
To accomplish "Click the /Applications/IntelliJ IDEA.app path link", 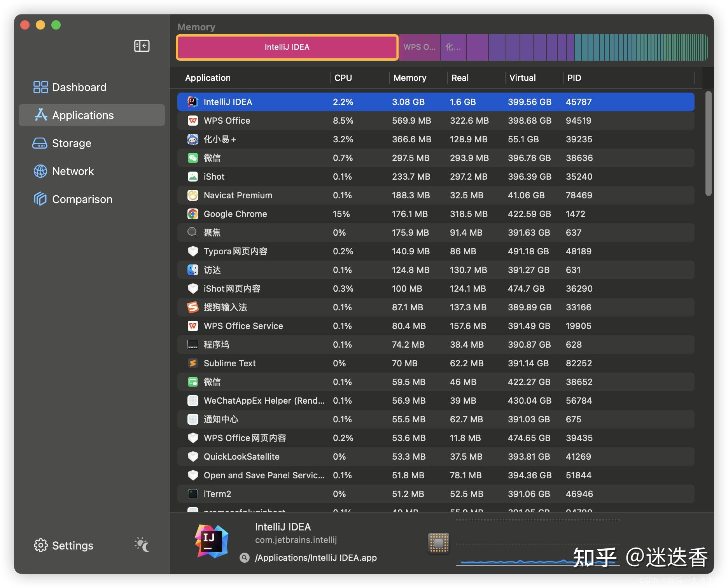I will (315, 557).
